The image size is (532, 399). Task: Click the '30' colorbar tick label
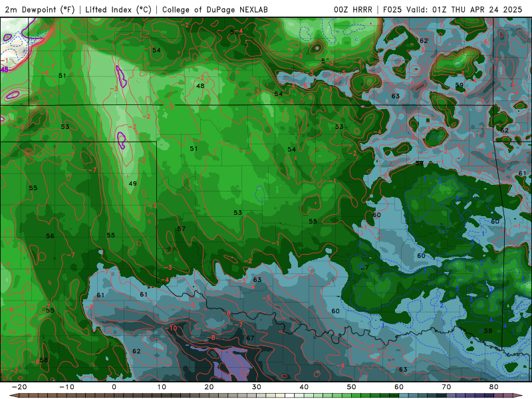[257, 387]
